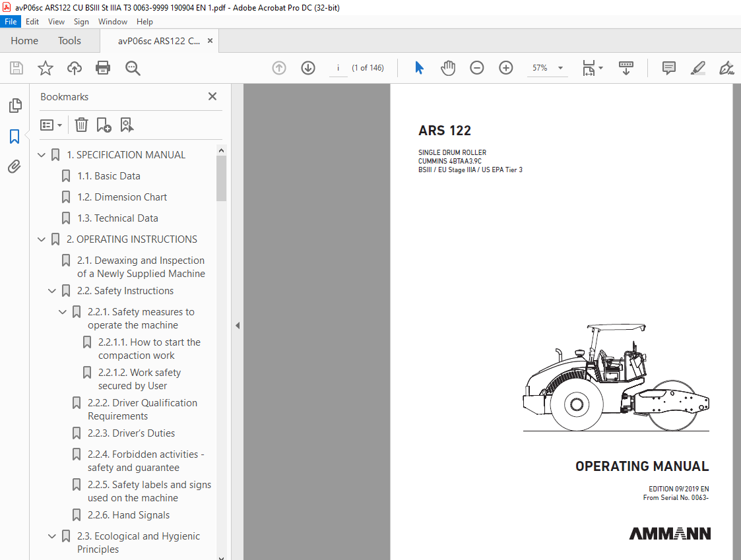Open 2.2.1.2. Work safety secured by User
This screenshot has width=741, height=560.
click(x=139, y=379)
